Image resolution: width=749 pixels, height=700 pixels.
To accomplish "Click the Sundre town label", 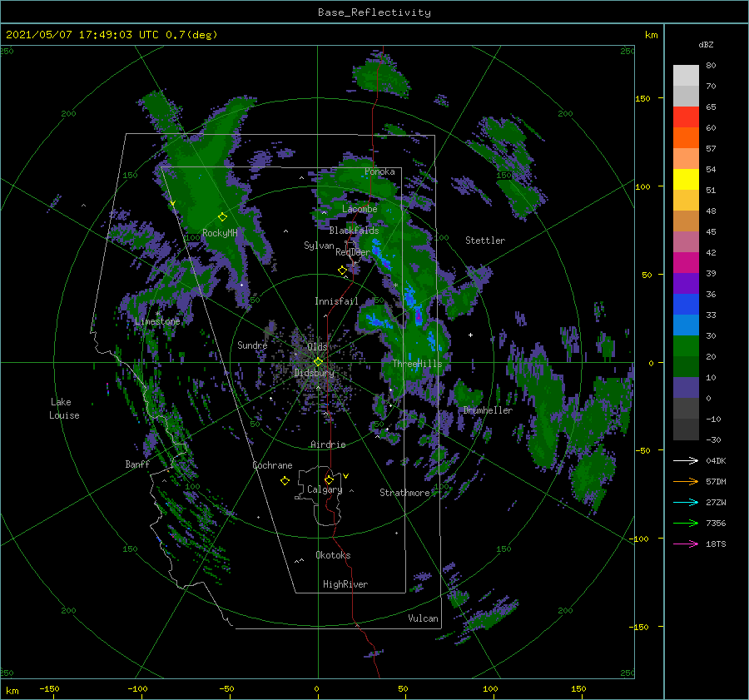I will 252,345.
